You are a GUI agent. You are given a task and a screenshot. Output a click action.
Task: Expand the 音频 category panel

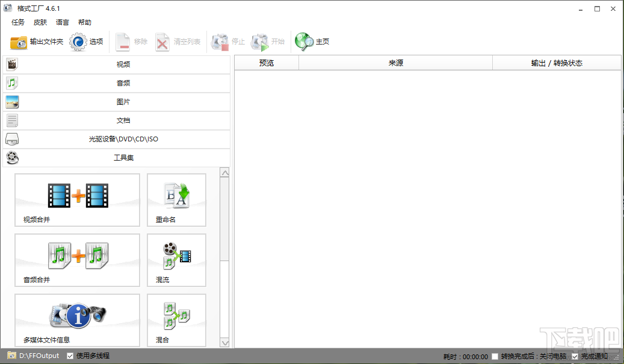pyautogui.click(x=117, y=83)
